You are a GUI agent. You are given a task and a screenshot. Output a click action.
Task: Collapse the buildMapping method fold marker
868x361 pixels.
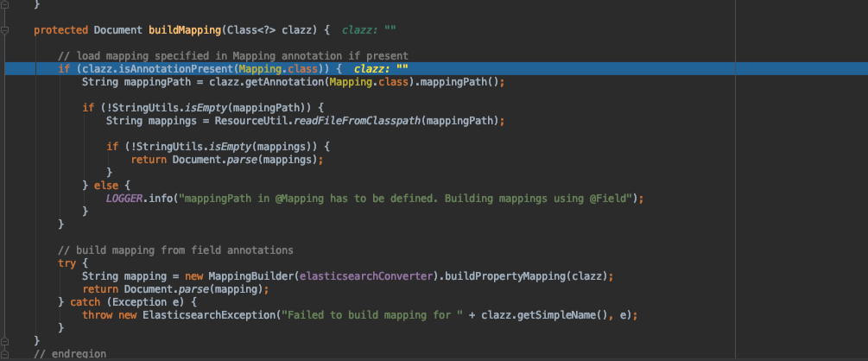(4, 30)
